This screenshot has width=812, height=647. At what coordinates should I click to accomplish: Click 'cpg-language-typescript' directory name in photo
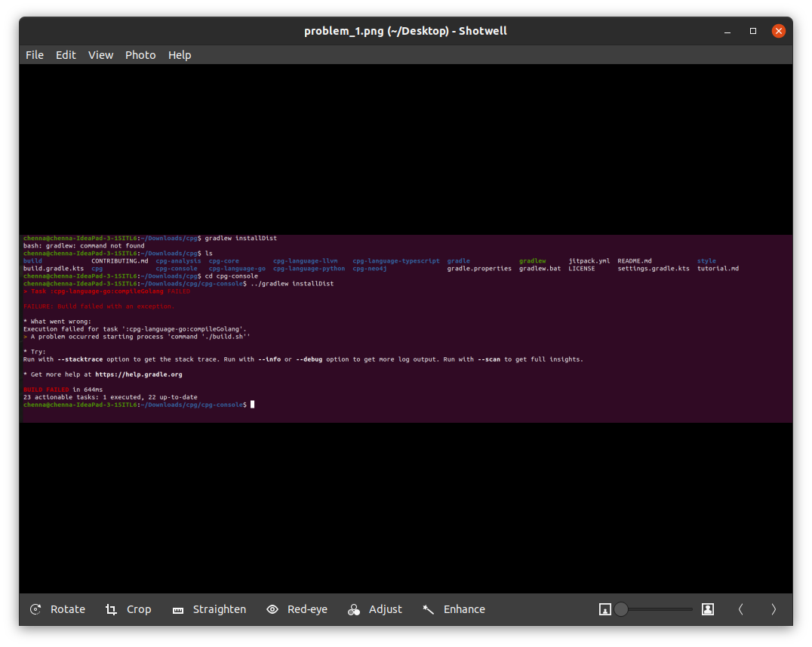[x=396, y=261]
